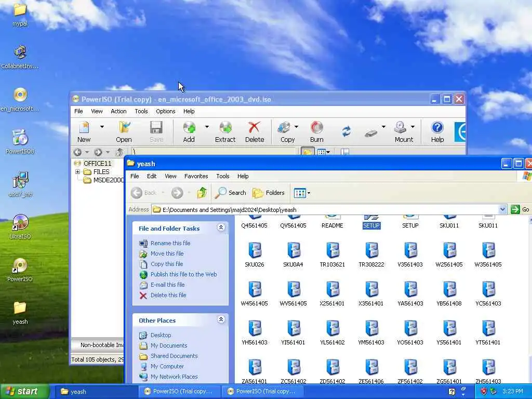Click the mypal folder on desktop
Viewport: 532px width, 399px height.
(x=20, y=14)
